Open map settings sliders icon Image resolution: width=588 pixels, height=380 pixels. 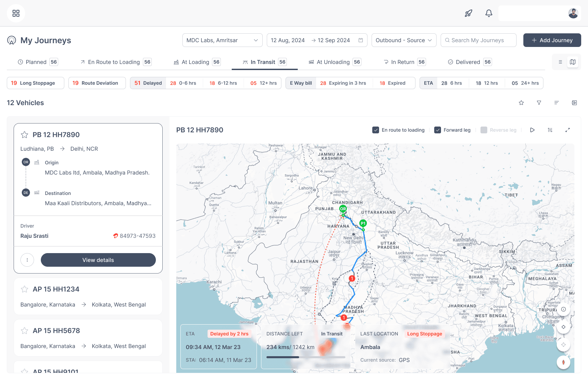pos(550,130)
